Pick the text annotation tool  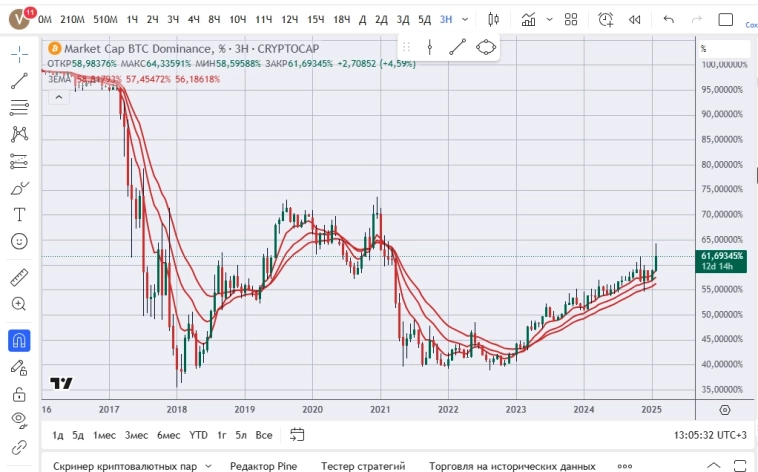[19, 214]
